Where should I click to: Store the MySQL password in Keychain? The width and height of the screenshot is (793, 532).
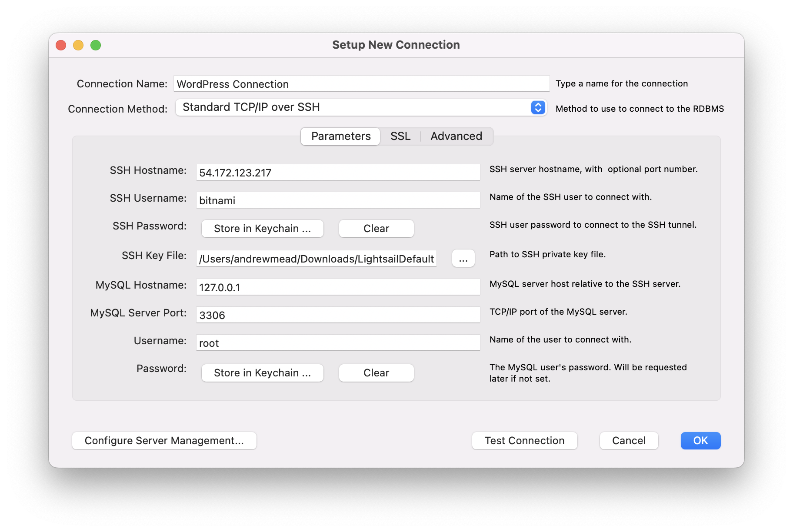tap(262, 372)
